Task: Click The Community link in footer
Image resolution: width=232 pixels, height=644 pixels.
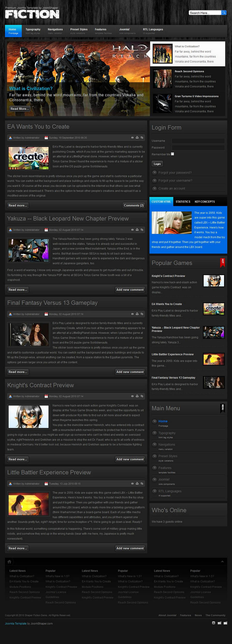Action: pos(216,615)
